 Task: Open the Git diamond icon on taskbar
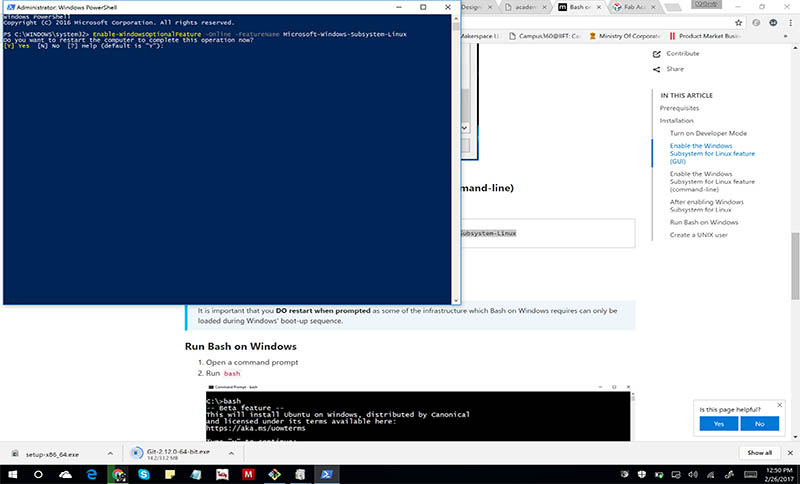274,474
